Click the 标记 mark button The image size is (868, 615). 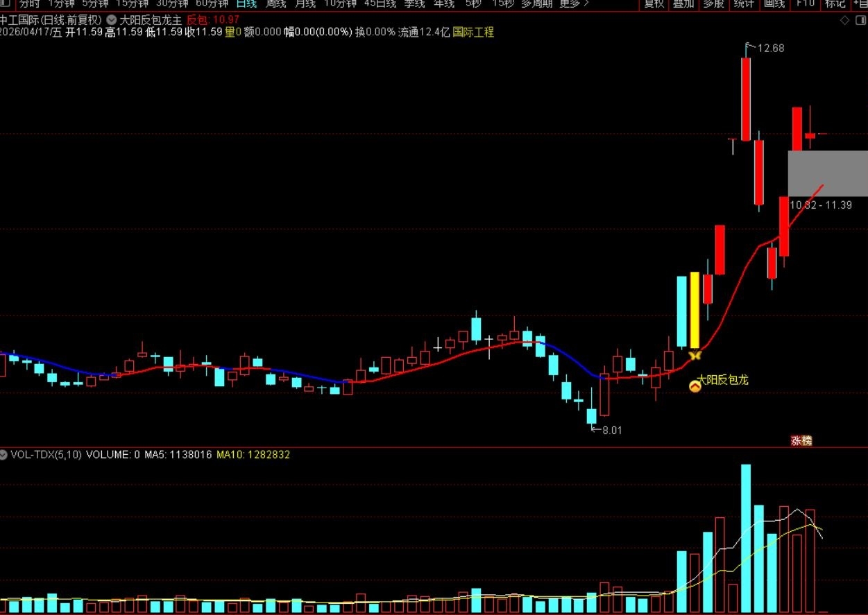835,3
